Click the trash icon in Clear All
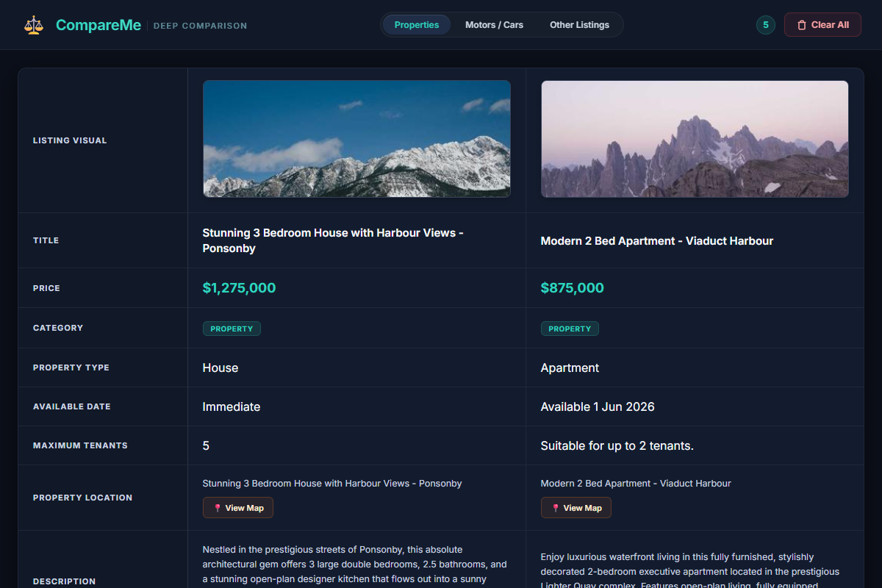 click(802, 25)
